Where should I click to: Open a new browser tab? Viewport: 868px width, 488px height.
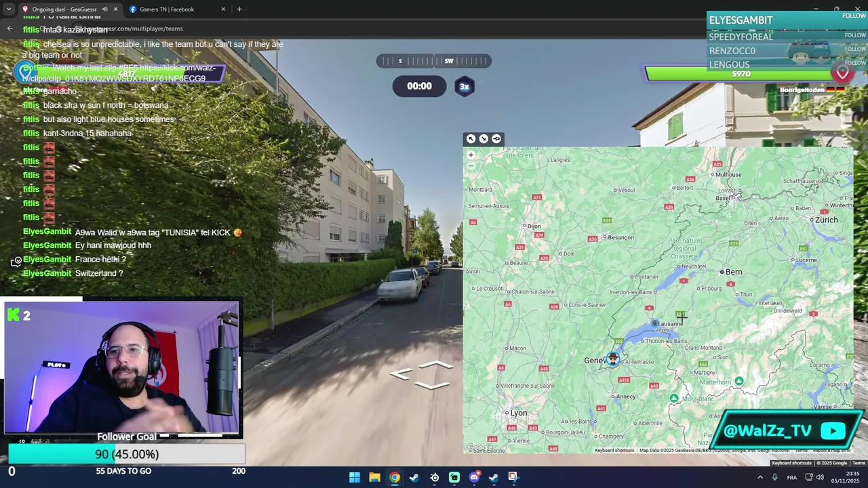click(x=239, y=9)
